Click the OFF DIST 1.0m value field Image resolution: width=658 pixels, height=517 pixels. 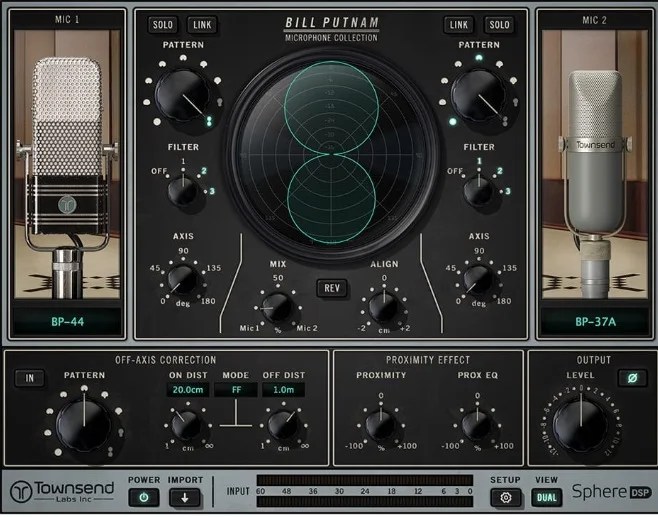(284, 390)
